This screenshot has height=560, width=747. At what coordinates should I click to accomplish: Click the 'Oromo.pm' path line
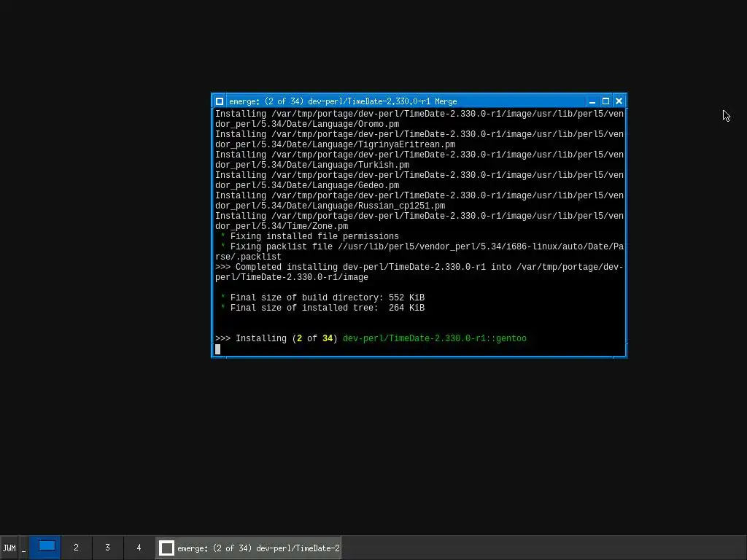(x=307, y=124)
